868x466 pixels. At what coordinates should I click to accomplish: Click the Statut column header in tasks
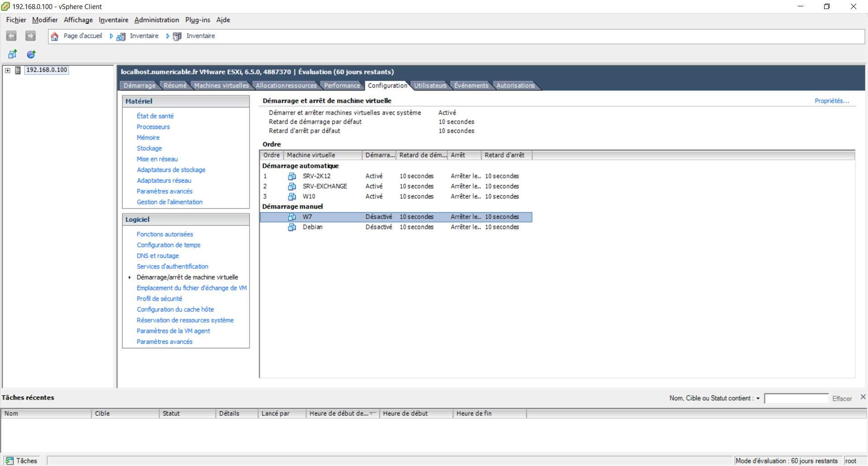click(x=187, y=414)
